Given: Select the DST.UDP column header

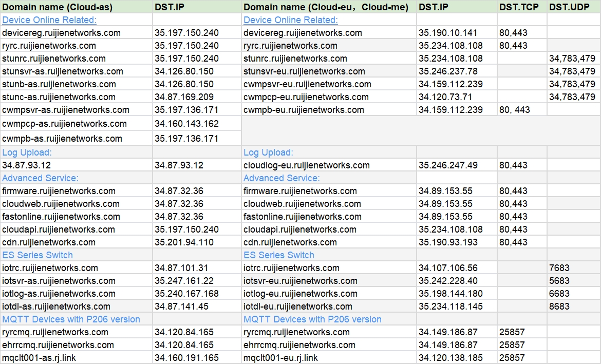Looking at the screenshot, I should pos(569,7).
